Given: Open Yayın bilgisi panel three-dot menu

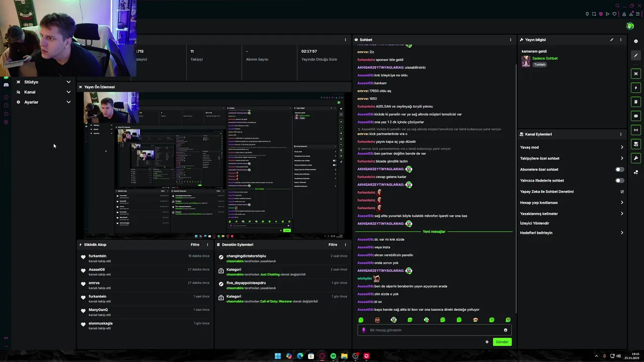Looking at the screenshot, I should [x=620, y=40].
